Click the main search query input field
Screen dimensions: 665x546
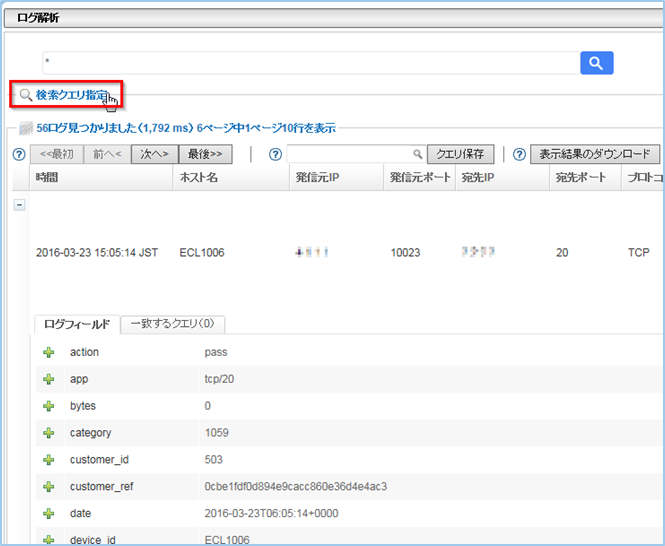(310, 63)
